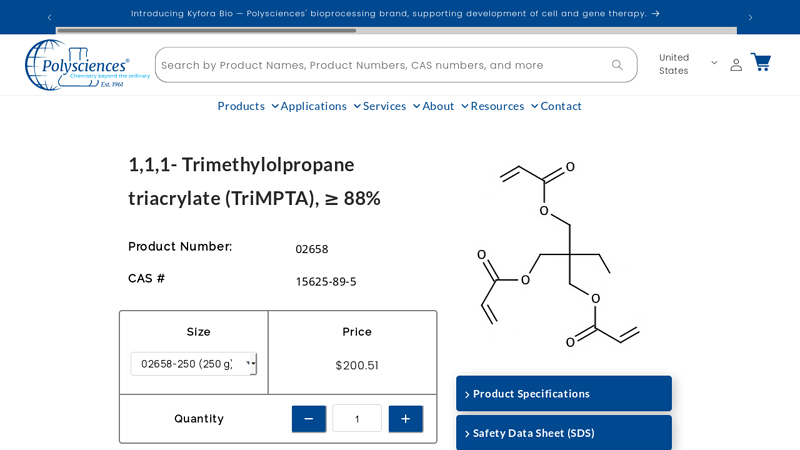The width and height of the screenshot is (800, 450).
Task: Expand the About menu
Action: pos(444,106)
